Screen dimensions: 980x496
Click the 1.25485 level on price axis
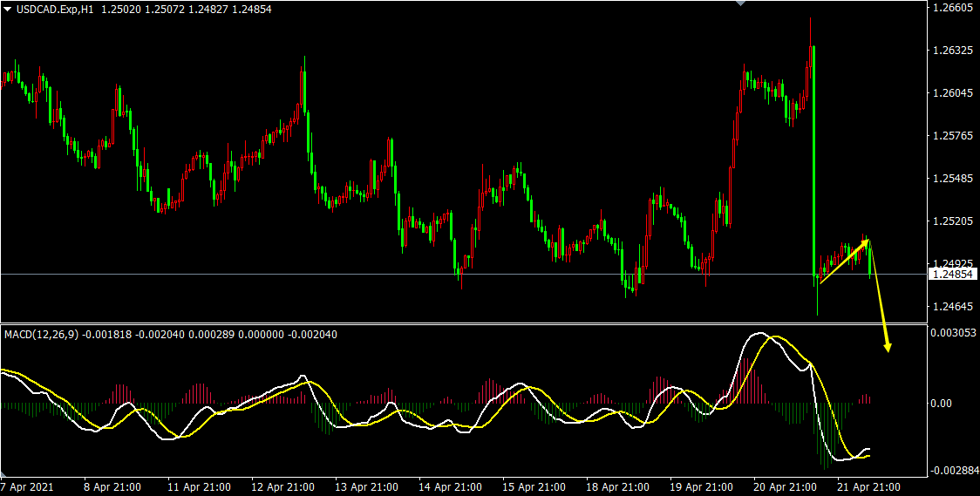pos(951,179)
